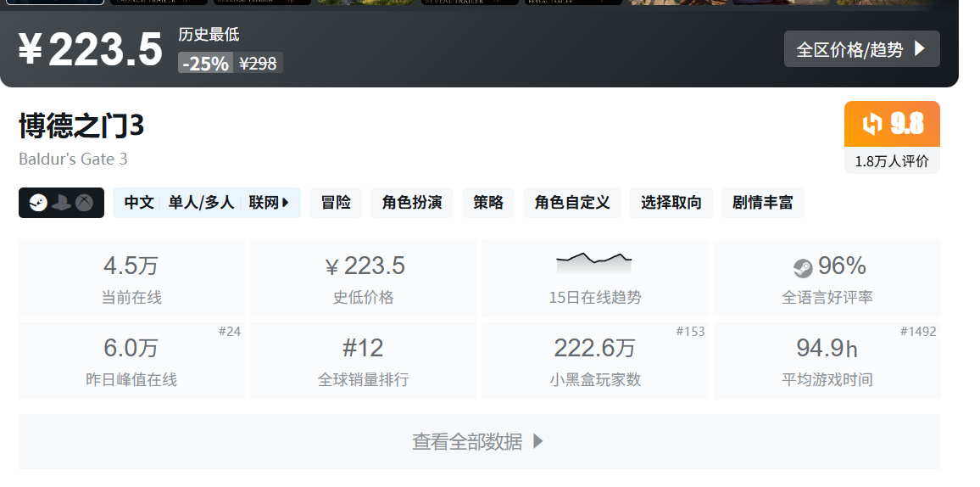Select the 冒险 genre tag
980x487 pixels.
336,203
